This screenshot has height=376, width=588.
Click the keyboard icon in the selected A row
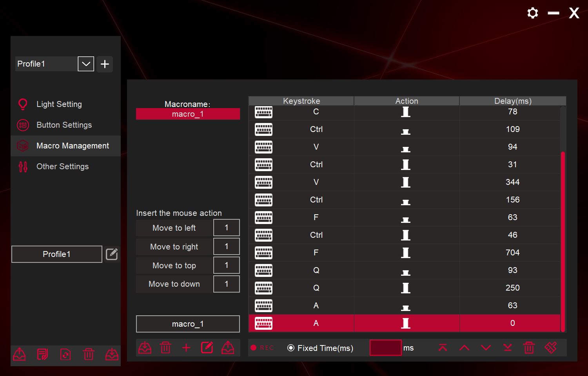point(263,323)
